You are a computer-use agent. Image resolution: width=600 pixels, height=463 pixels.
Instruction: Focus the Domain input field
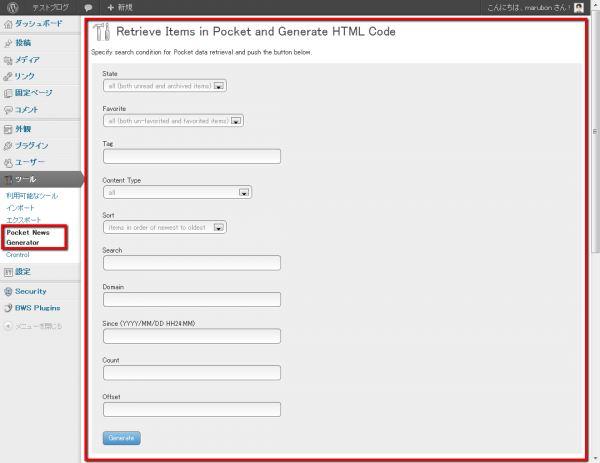point(192,300)
